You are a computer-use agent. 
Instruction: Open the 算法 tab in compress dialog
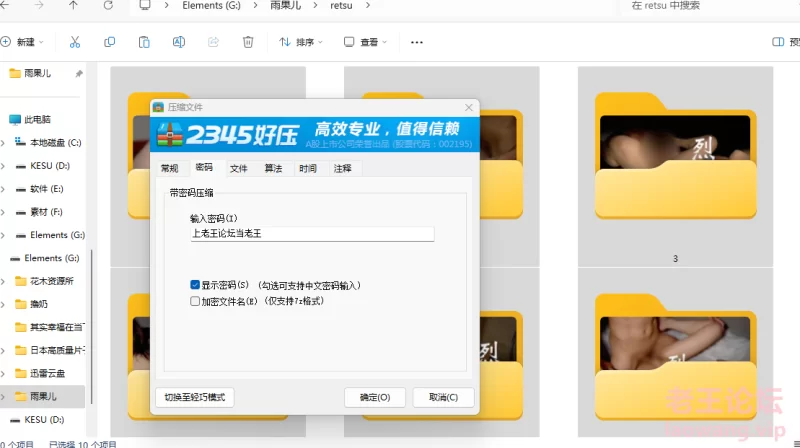pos(273,168)
